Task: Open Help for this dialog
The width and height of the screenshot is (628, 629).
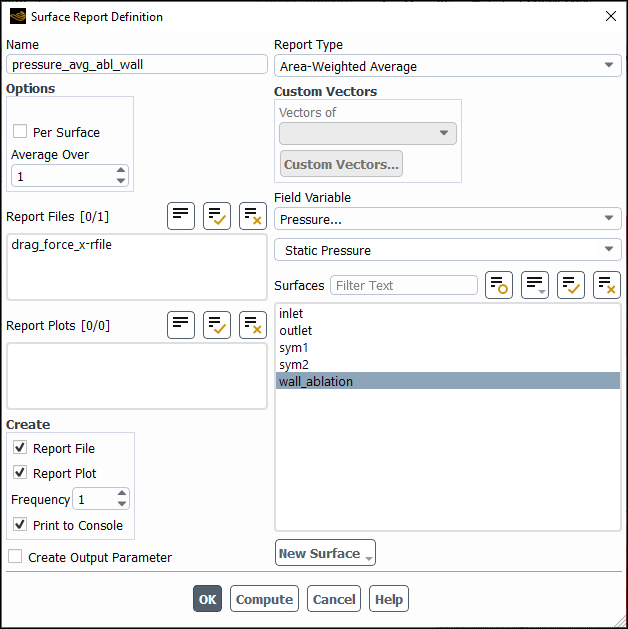Action: tap(389, 599)
